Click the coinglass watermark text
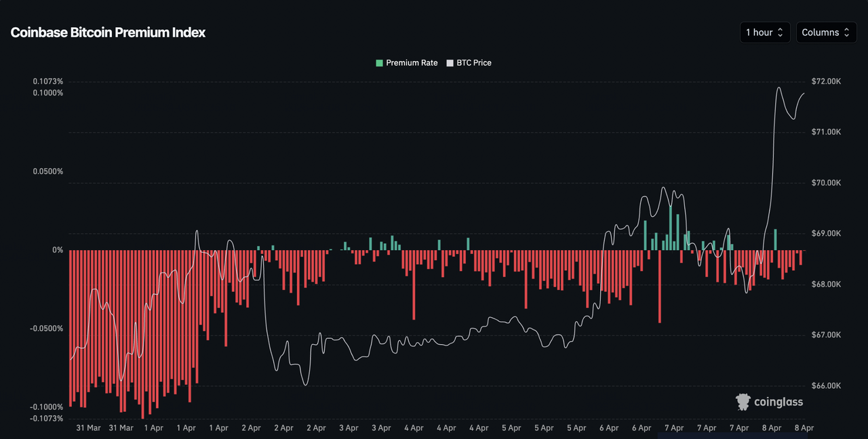 coord(778,402)
